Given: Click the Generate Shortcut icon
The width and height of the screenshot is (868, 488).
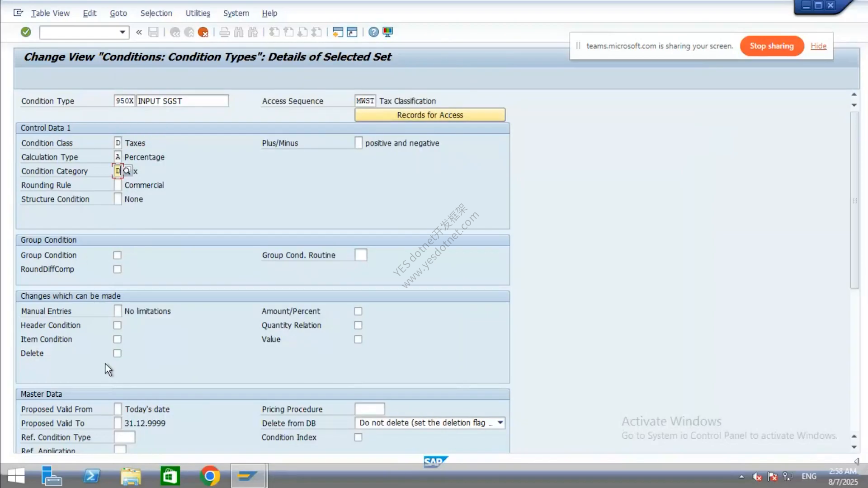Looking at the screenshot, I should (x=352, y=32).
